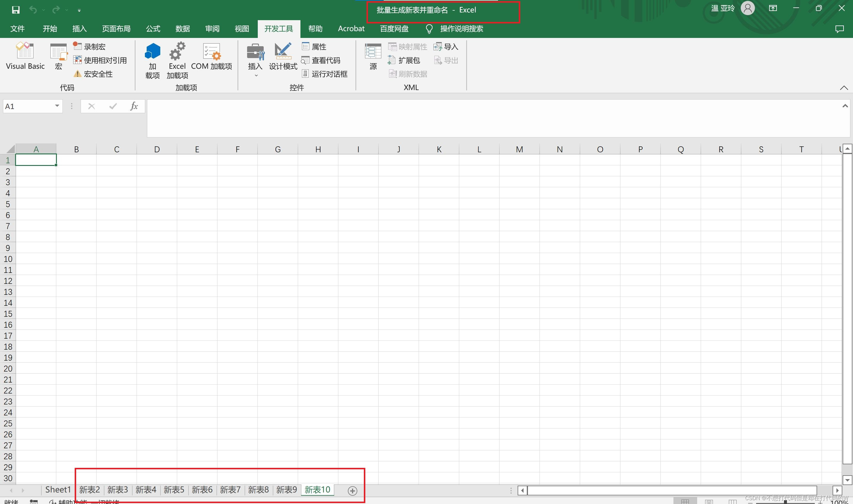This screenshot has height=504, width=853.
Task: Click View Code (查看代码) in the Controls group
Action: [x=321, y=60]
